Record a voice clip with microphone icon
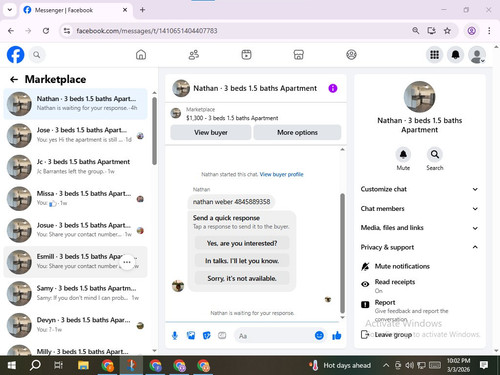Viewport: 500px width, 375px height. coord(175,336)
